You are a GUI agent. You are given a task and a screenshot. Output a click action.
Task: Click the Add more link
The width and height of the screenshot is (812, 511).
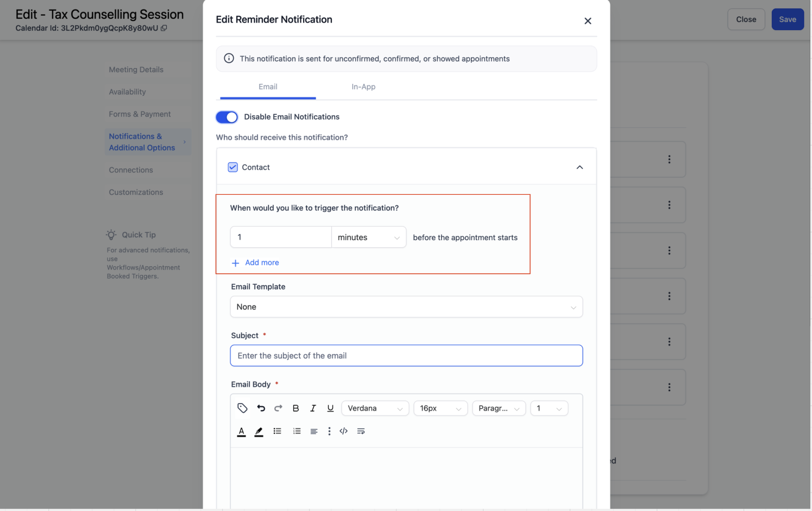pos(261,263)
